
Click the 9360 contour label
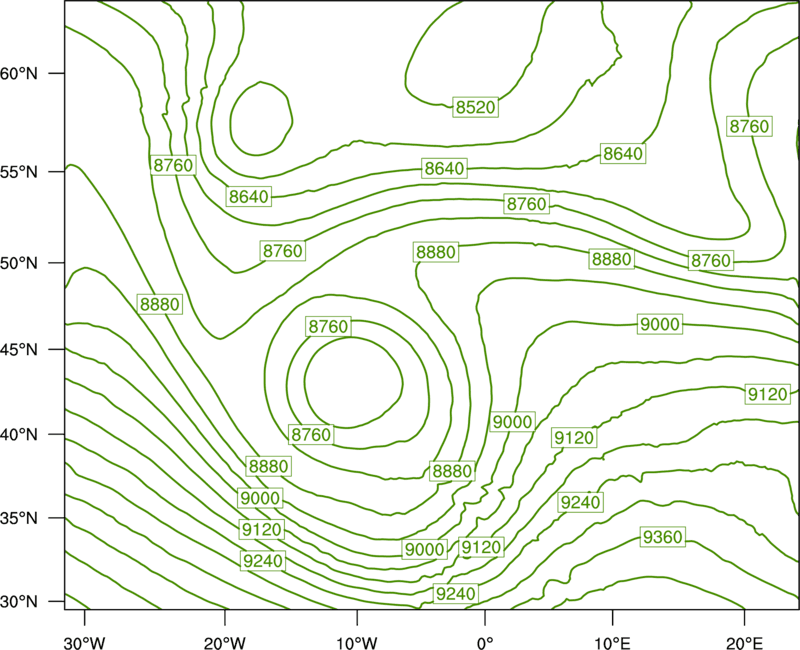click(x=662, y=537)
